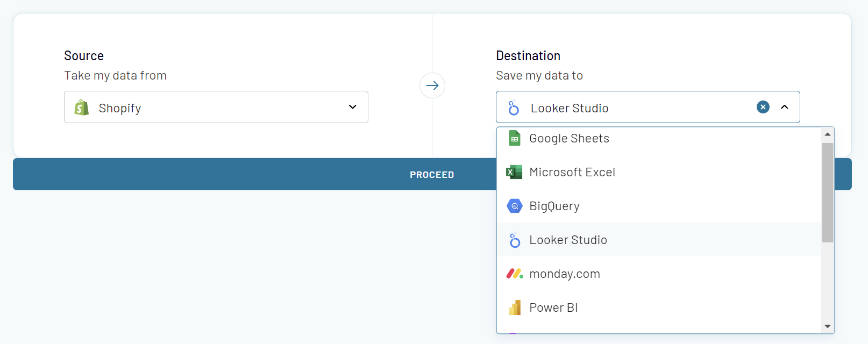The width and height of the screenshot is (868, 344).
Task: Click the arrow icon between source and destination
Action: point(432,85)
